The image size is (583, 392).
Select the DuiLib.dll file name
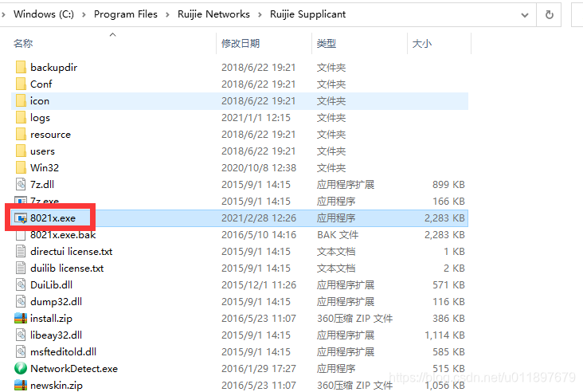point(51,285)
